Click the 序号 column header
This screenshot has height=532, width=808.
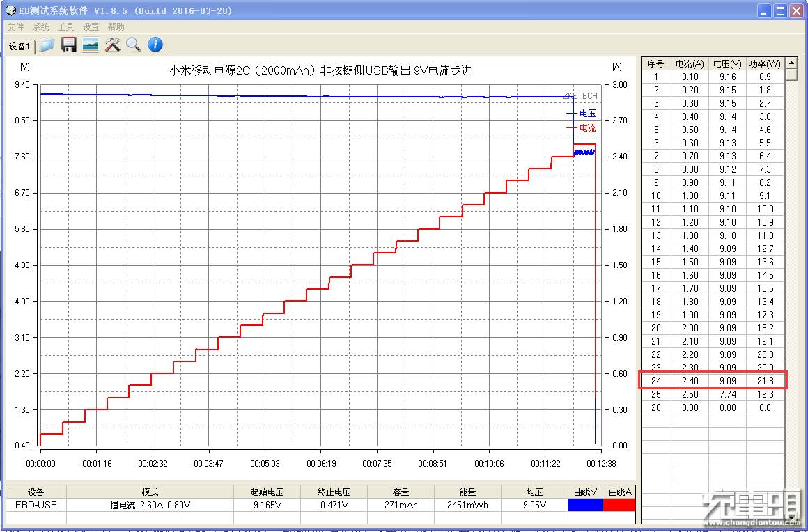[656, 64]
